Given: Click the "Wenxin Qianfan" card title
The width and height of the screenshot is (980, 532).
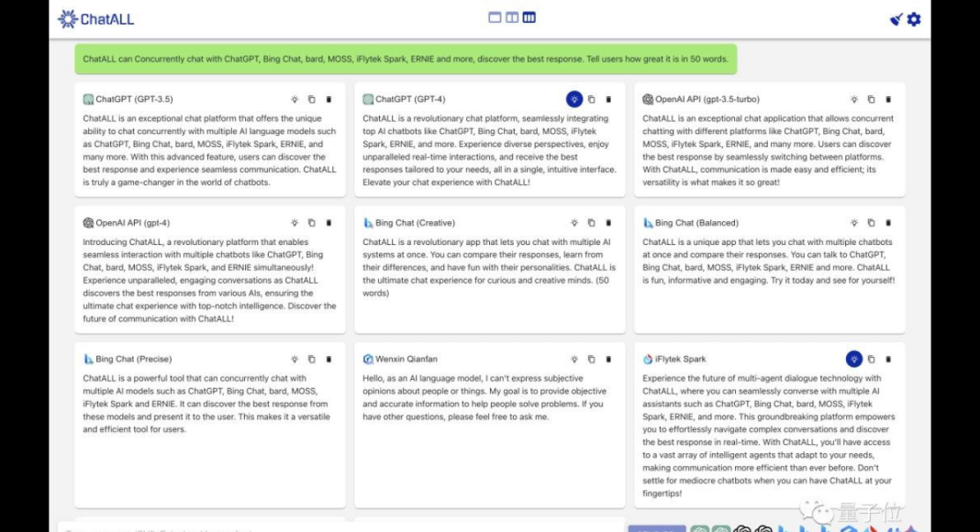Looking at the screenshot, I should click(406, 359).
